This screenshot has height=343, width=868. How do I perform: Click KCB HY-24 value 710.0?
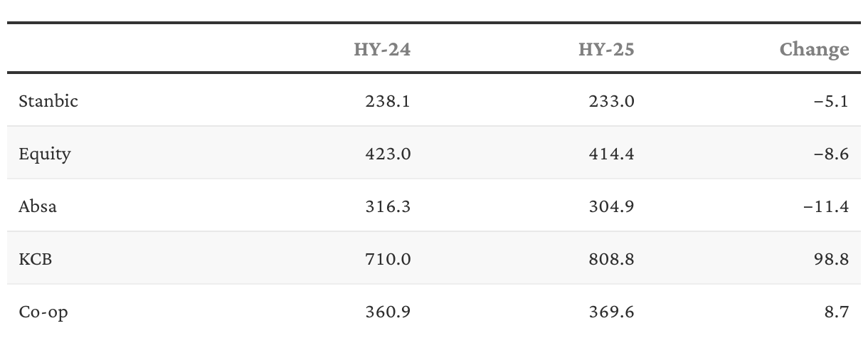[x=388, y=259]
